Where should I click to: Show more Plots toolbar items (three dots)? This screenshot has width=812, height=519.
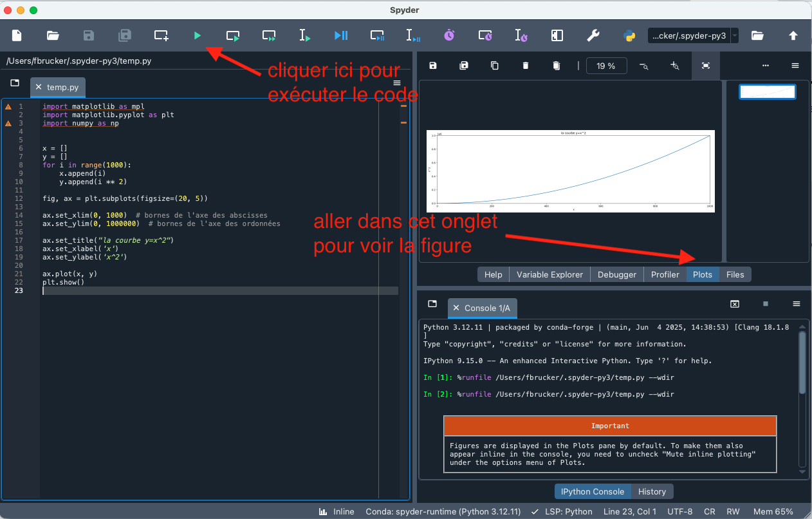(x=766, y=66)
